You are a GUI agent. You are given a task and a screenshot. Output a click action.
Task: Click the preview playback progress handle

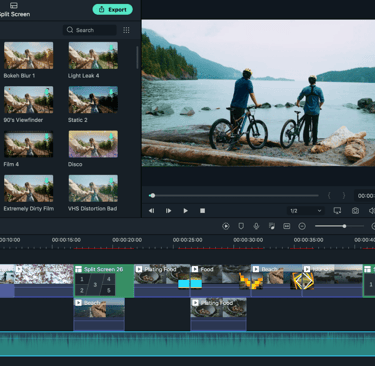152,196
